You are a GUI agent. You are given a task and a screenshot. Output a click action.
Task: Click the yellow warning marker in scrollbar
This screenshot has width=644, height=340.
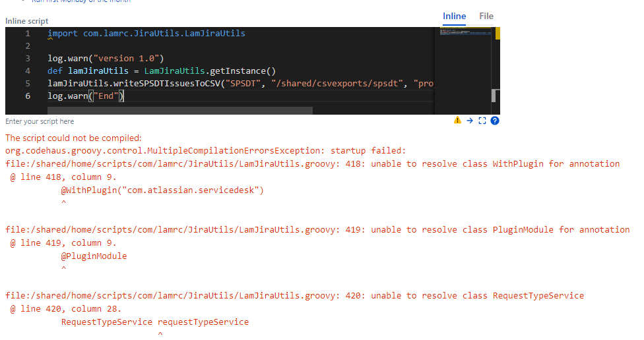(x=497, y=33)
